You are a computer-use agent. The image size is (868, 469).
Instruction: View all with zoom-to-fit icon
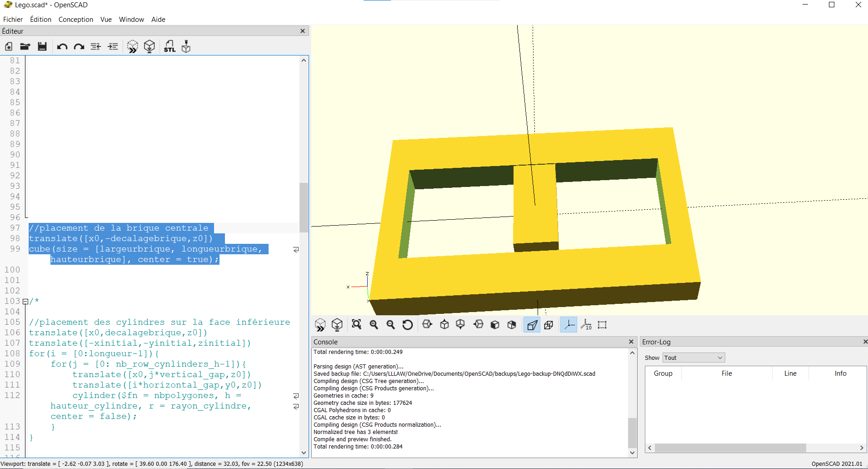[x=357, y=325]
